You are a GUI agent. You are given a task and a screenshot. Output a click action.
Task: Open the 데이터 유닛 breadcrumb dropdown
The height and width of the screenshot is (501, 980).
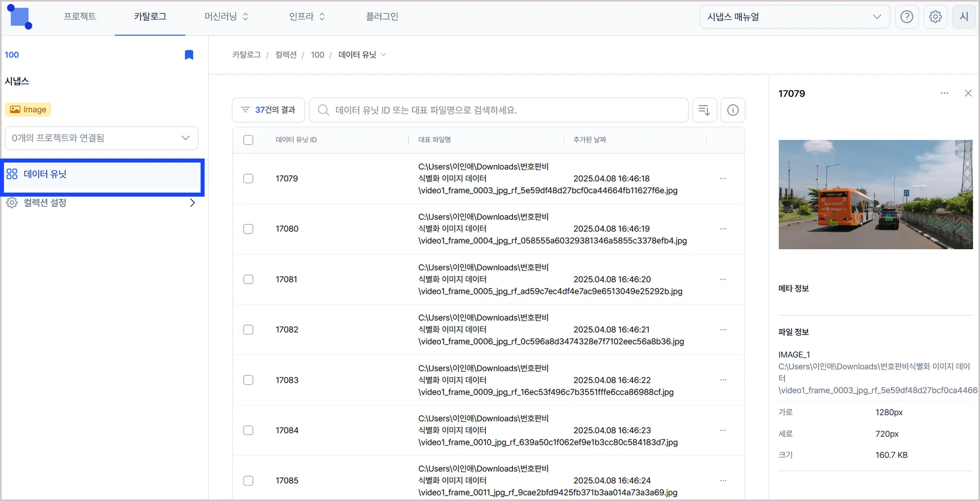click(362, 55)
